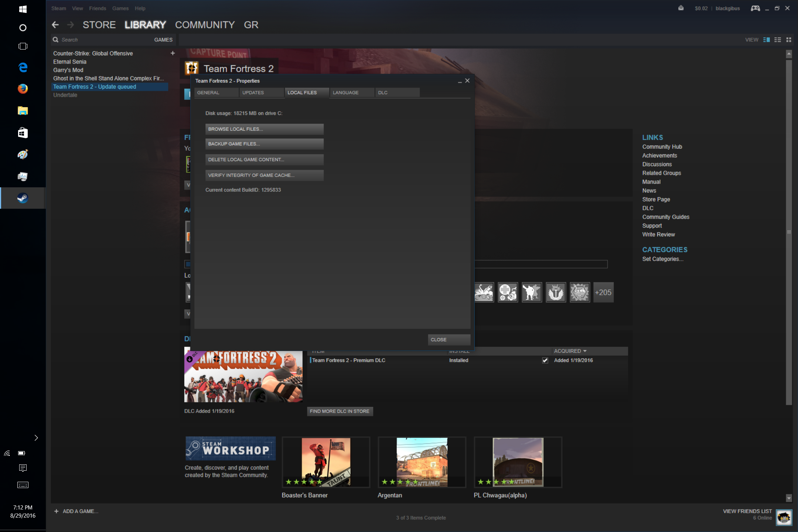
Task: Click the +205 achievements badge
Action: pos(603,292)
